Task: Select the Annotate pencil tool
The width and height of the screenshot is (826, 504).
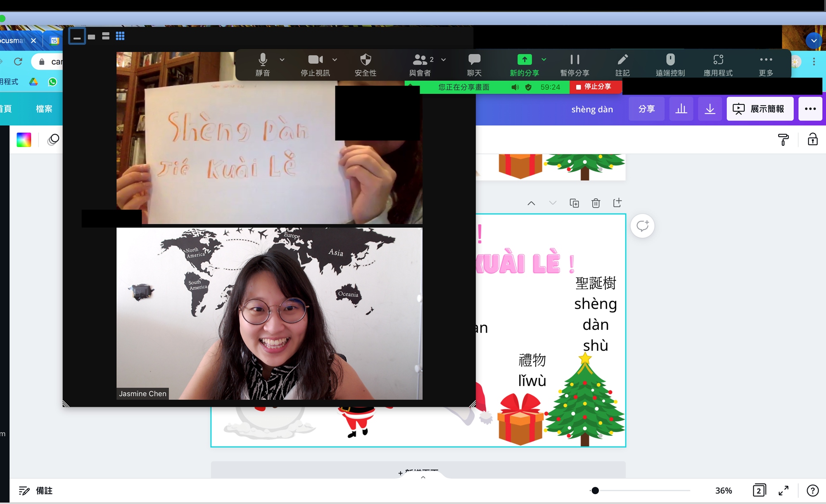Action: pyautogui.click(x=622, y=60)
